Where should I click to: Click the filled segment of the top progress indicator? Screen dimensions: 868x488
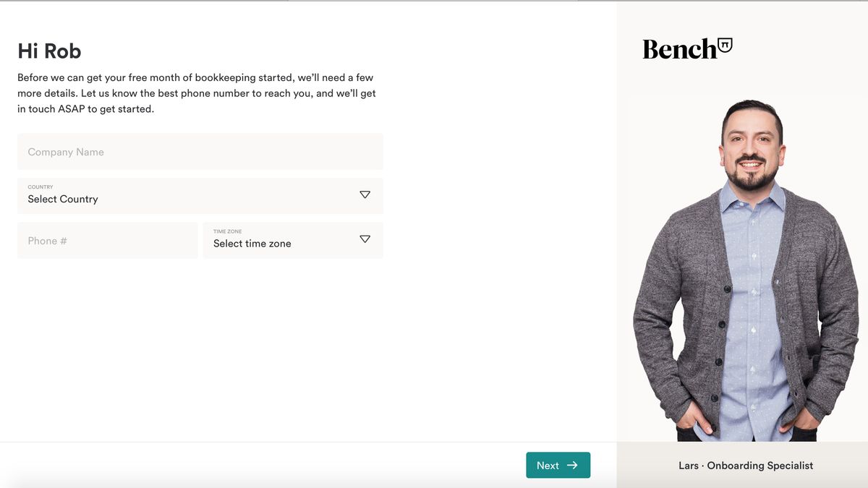145,1
